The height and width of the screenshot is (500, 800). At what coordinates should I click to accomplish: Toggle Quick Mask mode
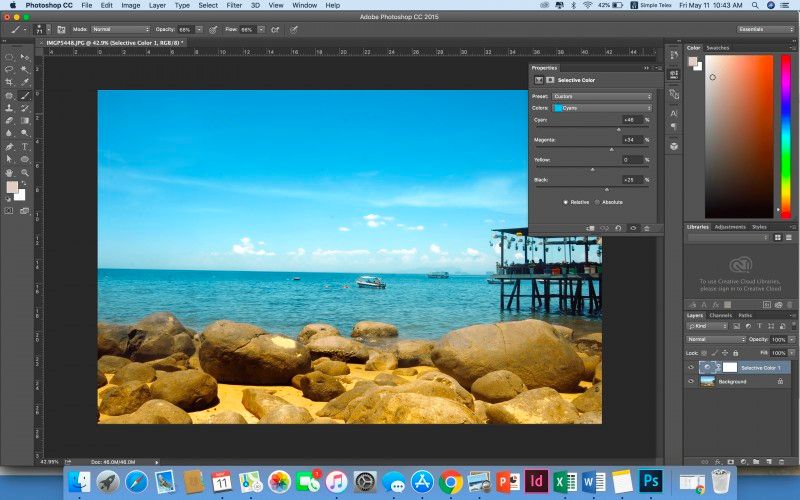pyautogui.click(x=9, y=211)
